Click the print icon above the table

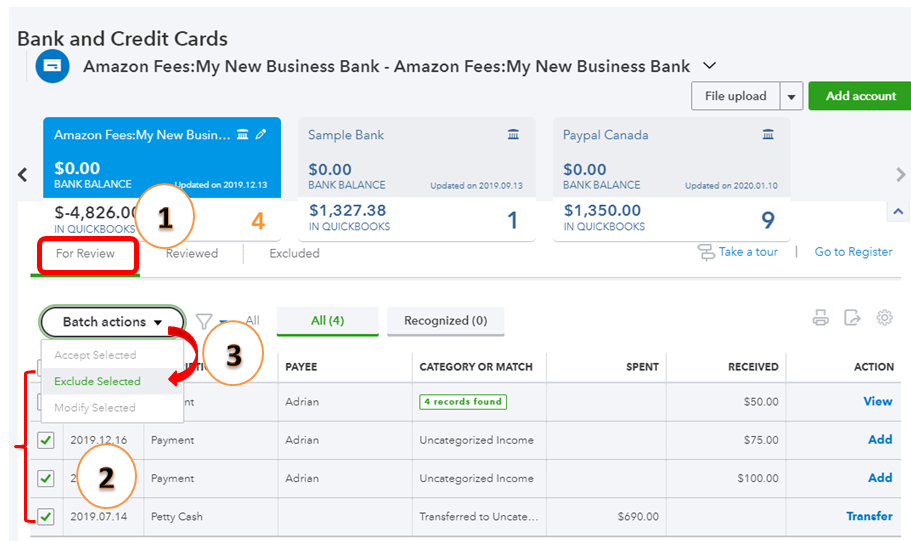point(821,318)
